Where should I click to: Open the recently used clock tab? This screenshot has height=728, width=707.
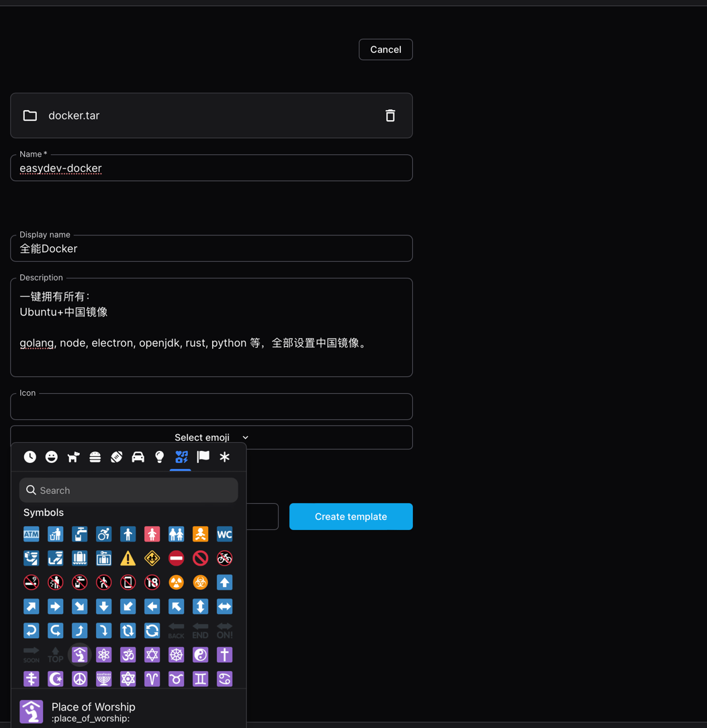(x=30, y=457)
